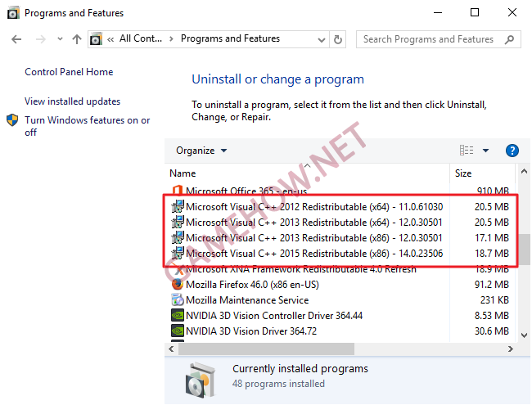Refresh the Programs and Features list
Viewport: 532px width, 405px height.
point(337,39)
